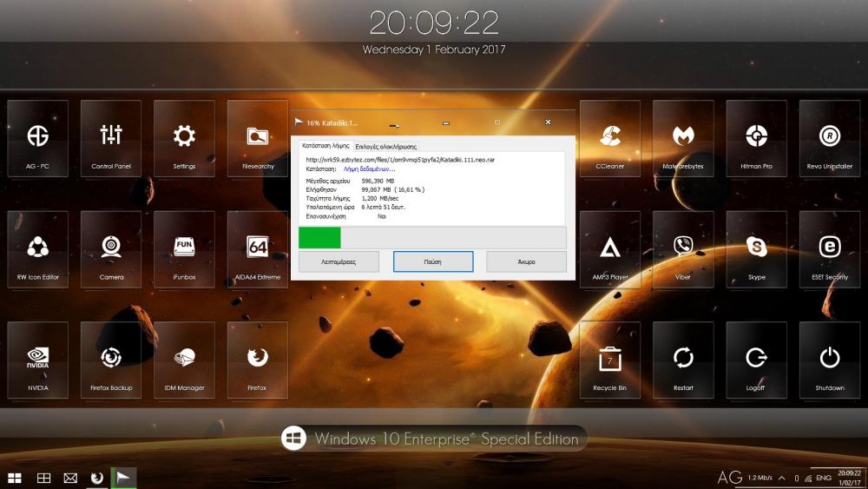Click the Λεπτομέρειες details button
868x489 pixels.
point(339,261)
